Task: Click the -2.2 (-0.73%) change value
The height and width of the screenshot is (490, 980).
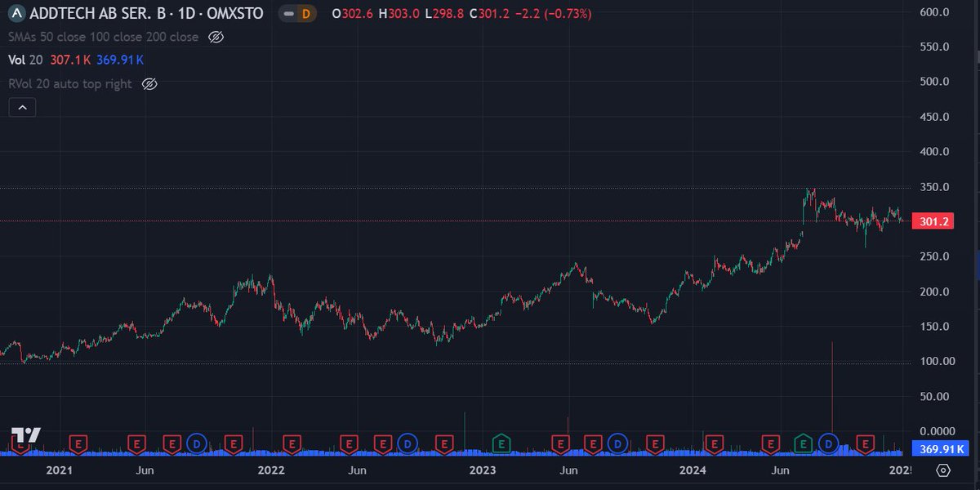Action: pyautogui.click(x=552, y=14)
